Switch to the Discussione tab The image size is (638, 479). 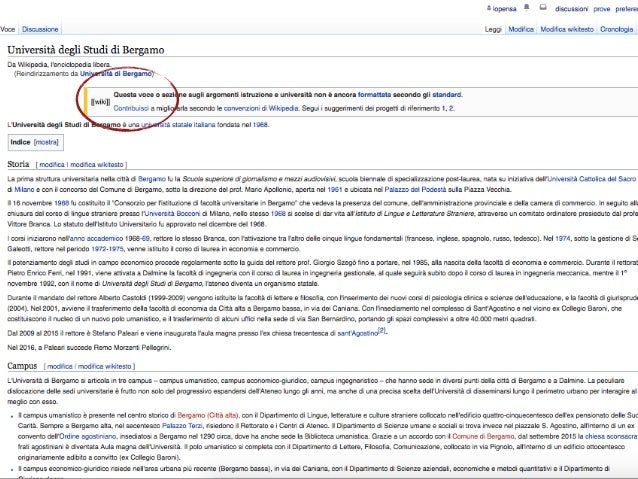coord(40,29)
